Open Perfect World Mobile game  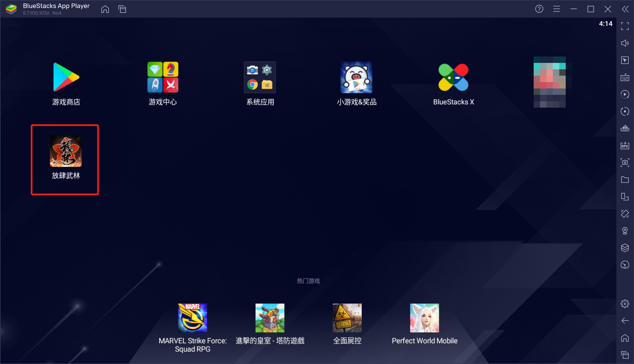click(425, 324)
